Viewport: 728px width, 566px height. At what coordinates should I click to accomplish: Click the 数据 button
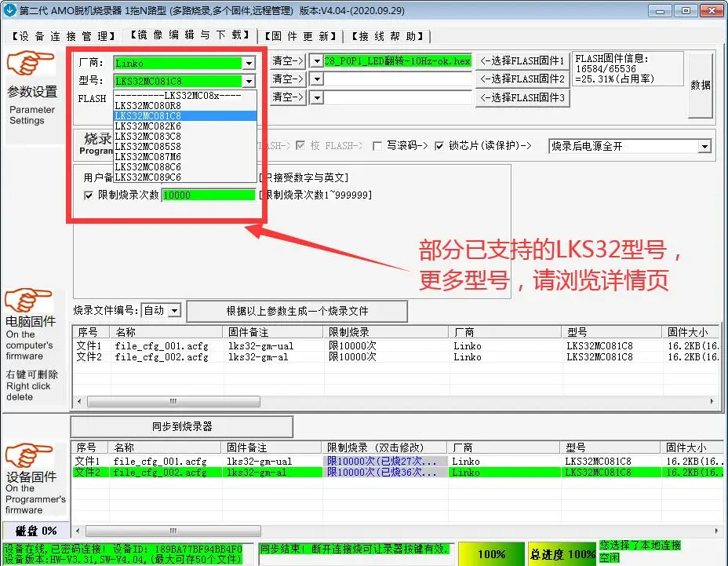(x=700, y=85)
